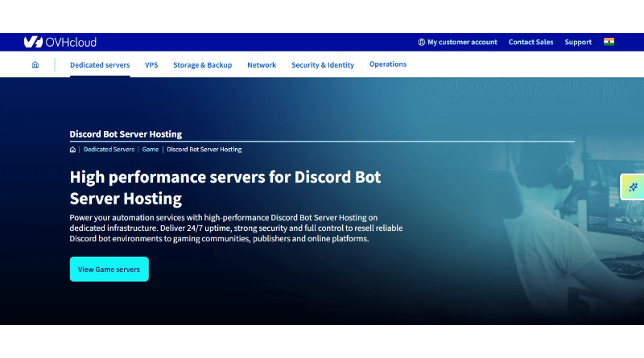Open the sparkle AI assistant widget

[x=633, y=187]
